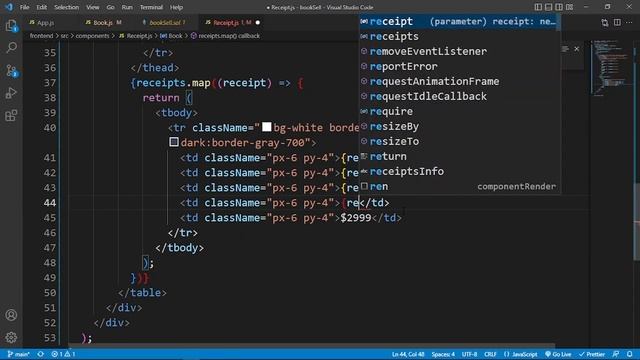640x360 pixels.
Task: Click the unsaved dot on Receipt.js tab
Action: click(x=258, y=23)
